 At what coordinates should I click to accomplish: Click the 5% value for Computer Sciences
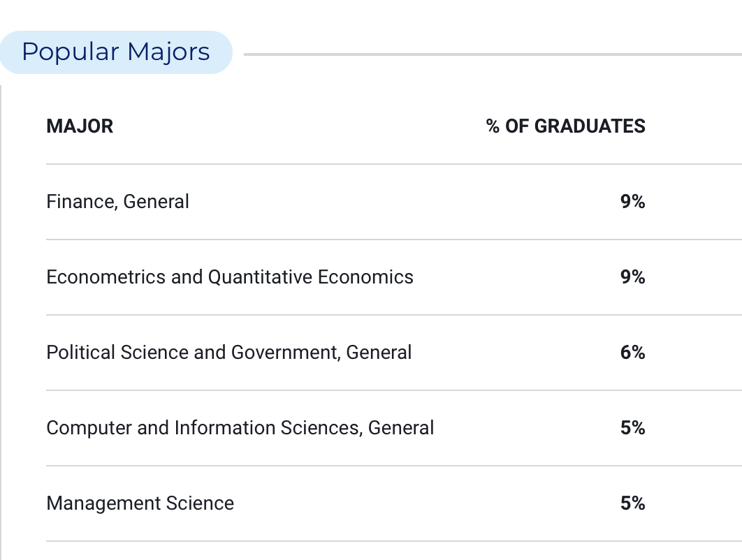633,428
